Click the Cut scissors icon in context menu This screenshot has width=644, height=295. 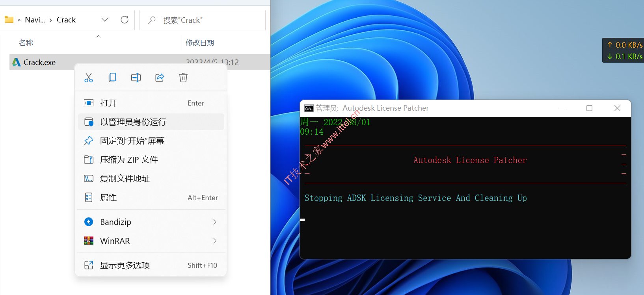[x=89, y=78]
